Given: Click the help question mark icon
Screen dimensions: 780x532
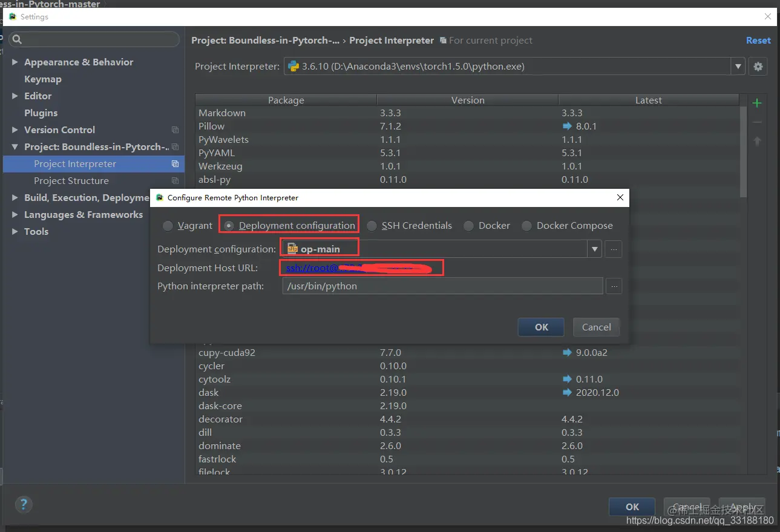Looking at the screenshot, I should pyautogui.click(x=24, y=504).
